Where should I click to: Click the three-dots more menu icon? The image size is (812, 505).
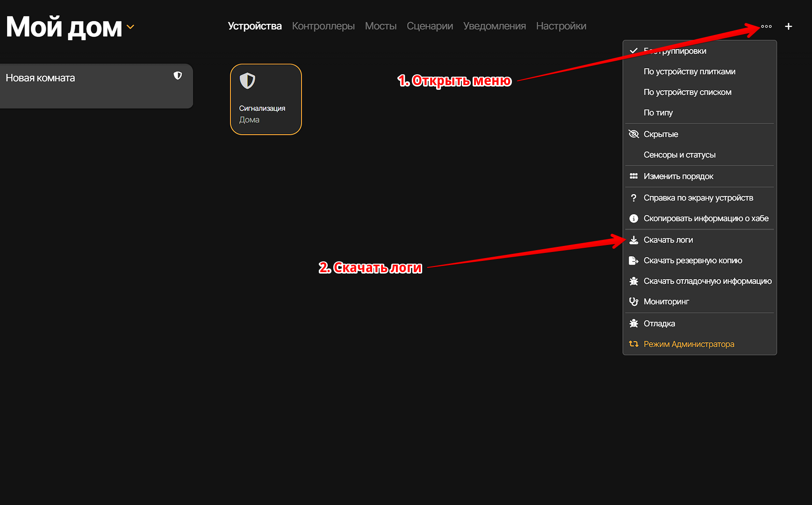coord(766,27)
